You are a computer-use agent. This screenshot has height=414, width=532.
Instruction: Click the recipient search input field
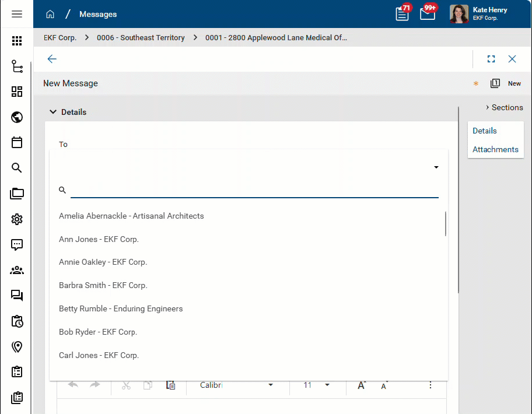[254, 190]
